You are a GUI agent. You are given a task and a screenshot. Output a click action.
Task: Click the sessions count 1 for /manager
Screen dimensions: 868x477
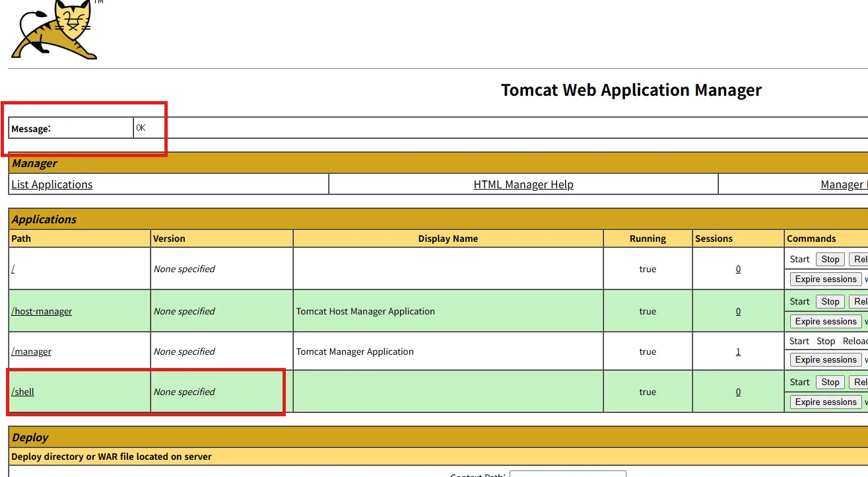point(738,351)
